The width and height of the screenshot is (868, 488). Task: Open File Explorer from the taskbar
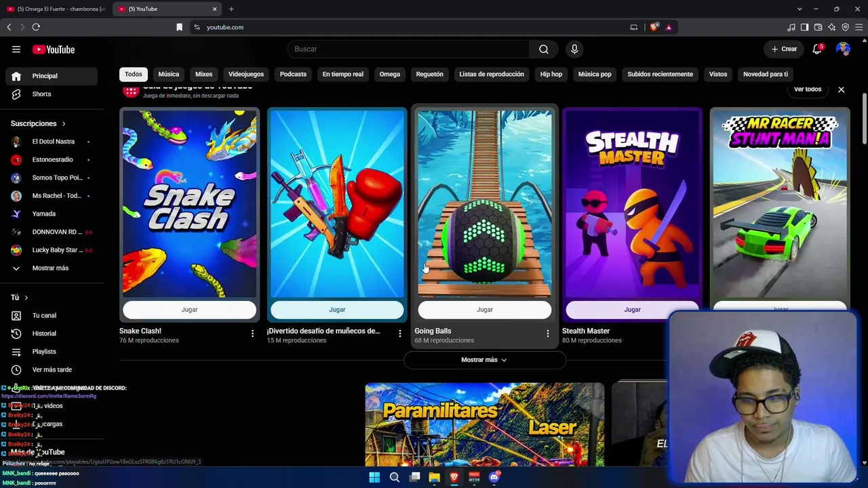pos(434,477)
